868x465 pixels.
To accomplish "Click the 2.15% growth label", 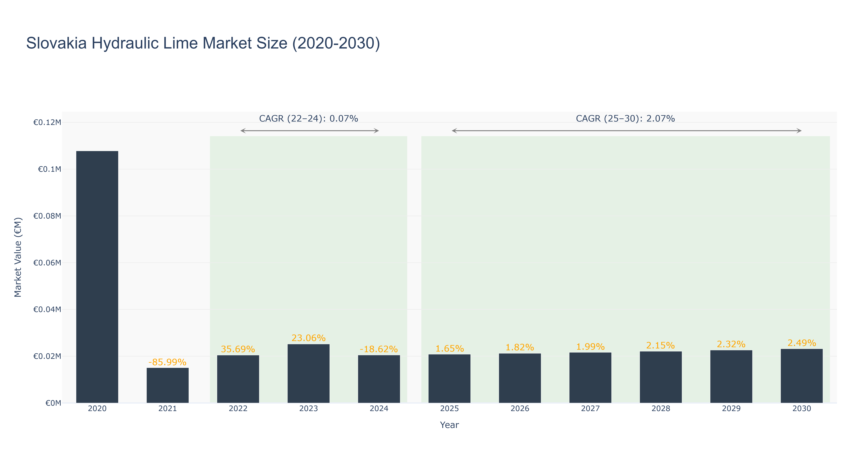I will 660,346.
